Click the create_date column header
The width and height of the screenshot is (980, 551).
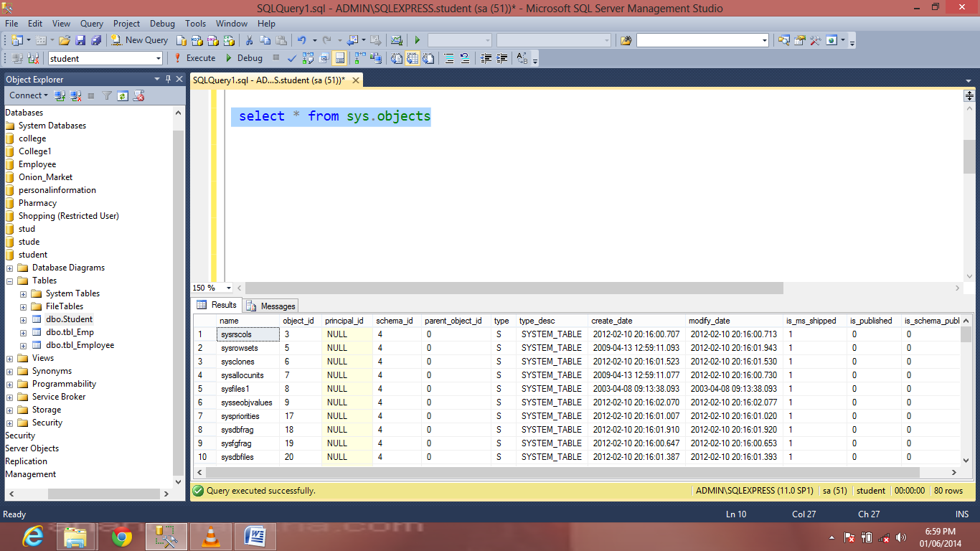(636, 321)
